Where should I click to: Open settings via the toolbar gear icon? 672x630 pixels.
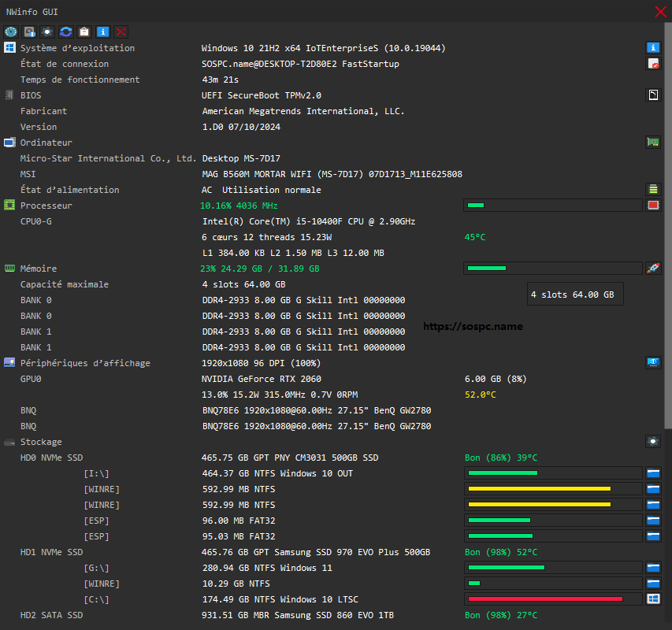tap(47, 31)
